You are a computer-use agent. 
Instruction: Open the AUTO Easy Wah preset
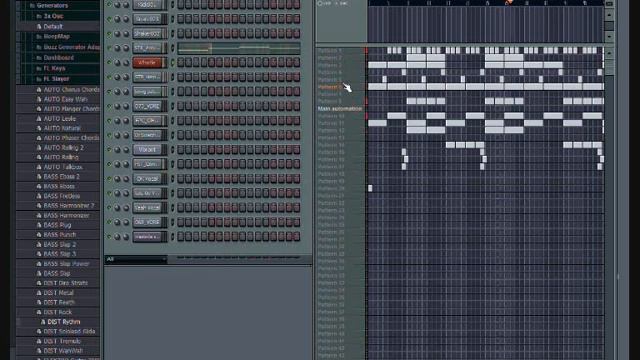click(x=66, y=99)
